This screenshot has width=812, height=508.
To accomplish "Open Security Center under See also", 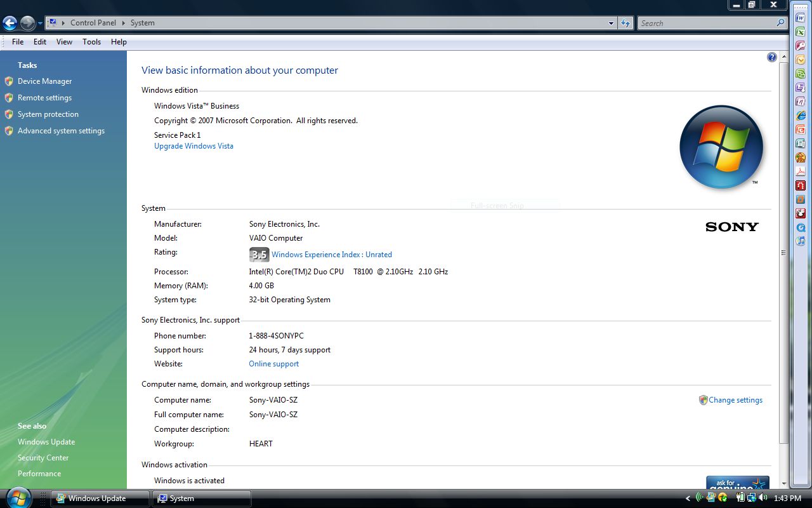I will point(43,458).
